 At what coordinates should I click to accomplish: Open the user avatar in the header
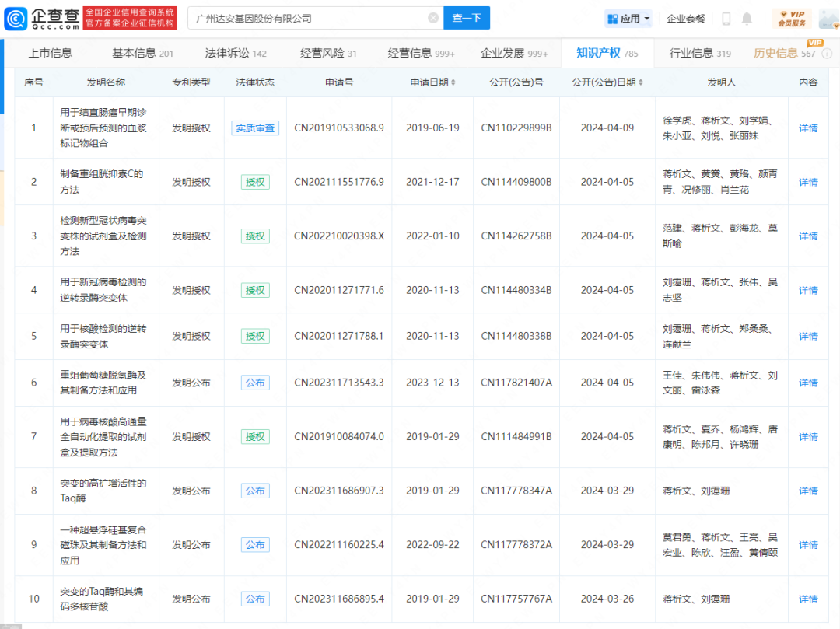[x=826, y=19]
